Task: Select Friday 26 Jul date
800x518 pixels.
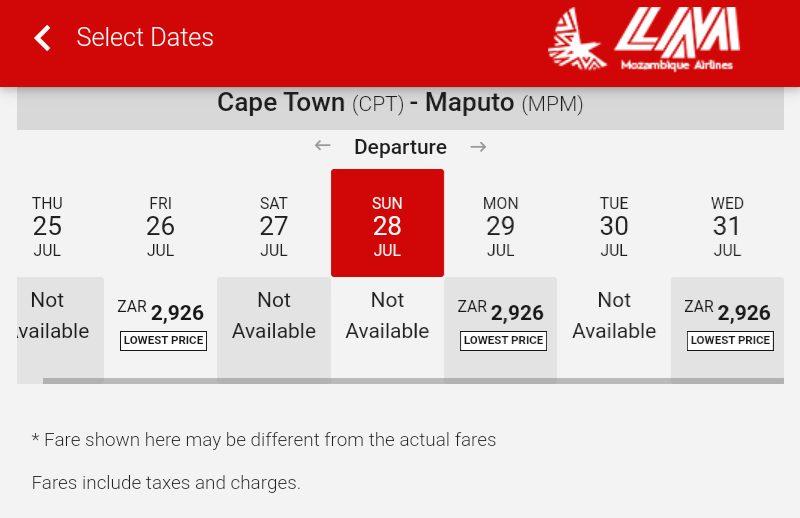Action: [x=160, y=226]
